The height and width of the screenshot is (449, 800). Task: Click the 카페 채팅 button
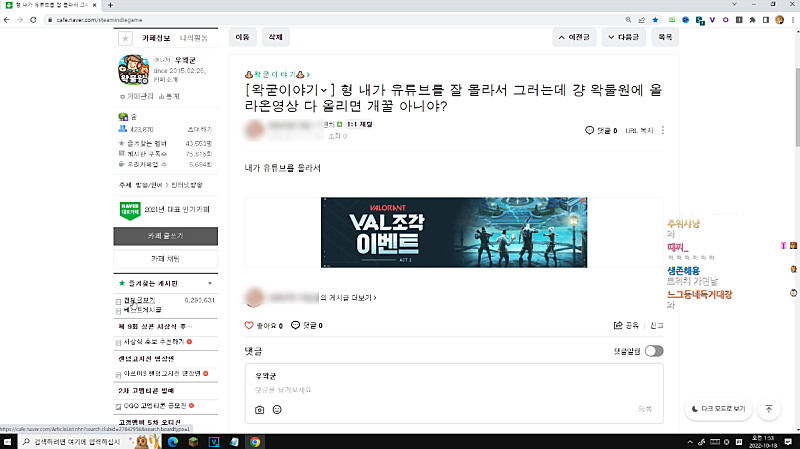[165, 259]
